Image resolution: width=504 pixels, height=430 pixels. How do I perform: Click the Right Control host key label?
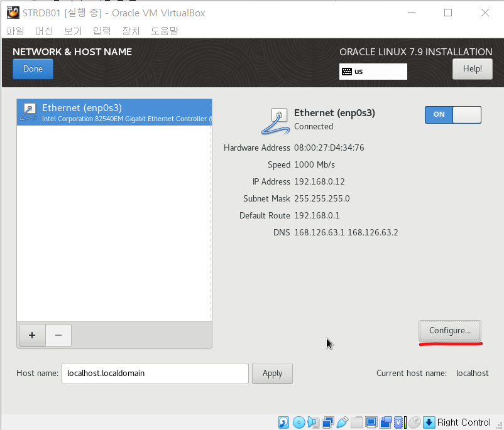point(464,422)
